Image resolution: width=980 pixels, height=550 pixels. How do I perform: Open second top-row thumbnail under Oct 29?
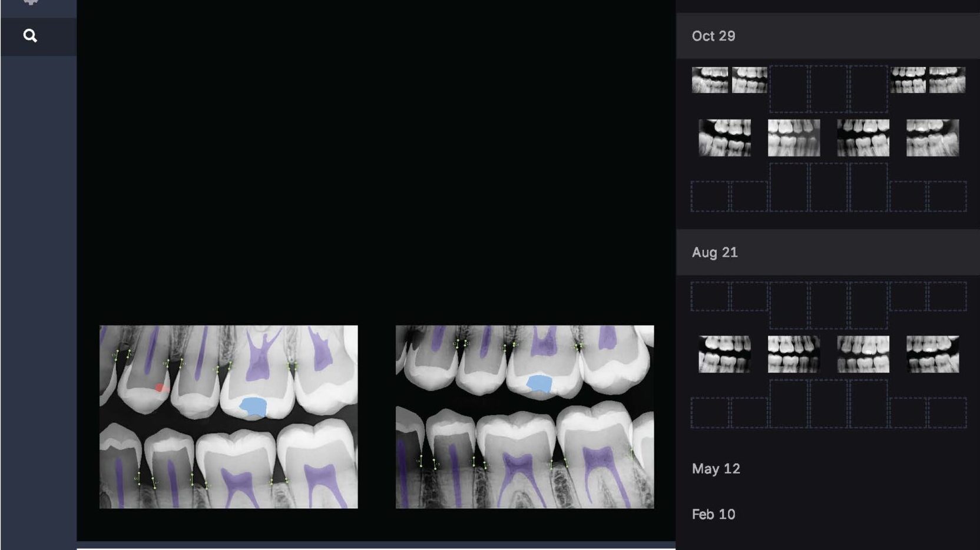pyautogui.click(x=749, y=80)
